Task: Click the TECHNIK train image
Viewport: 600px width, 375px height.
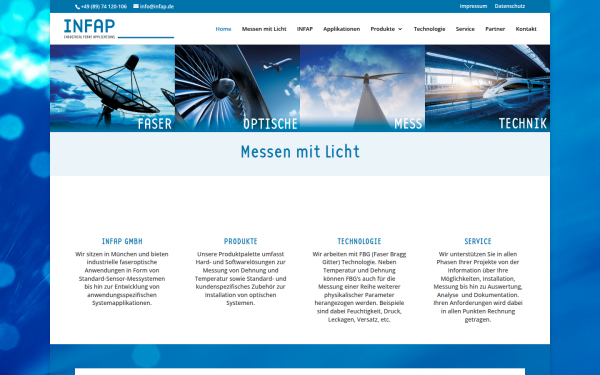Action: click(488, 88)
